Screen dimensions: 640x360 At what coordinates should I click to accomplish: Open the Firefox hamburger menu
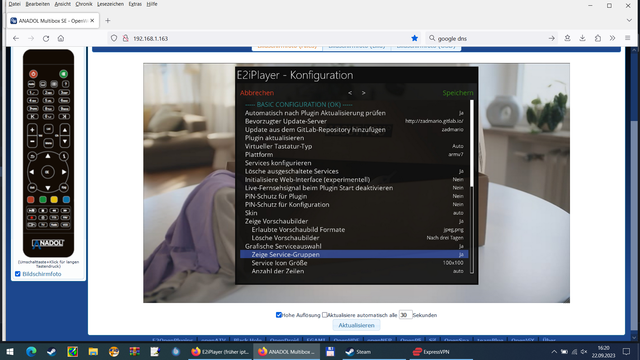[x=627, y=38]
